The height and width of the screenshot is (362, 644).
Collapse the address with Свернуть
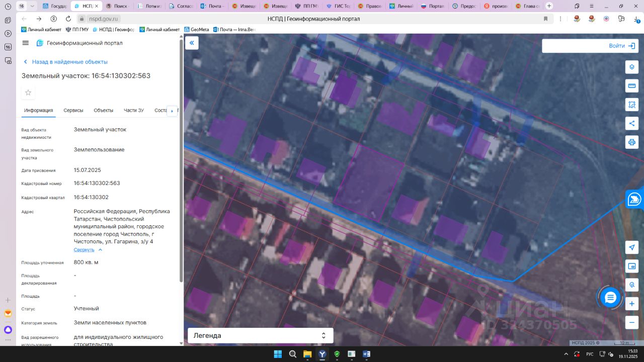(88, 250)
